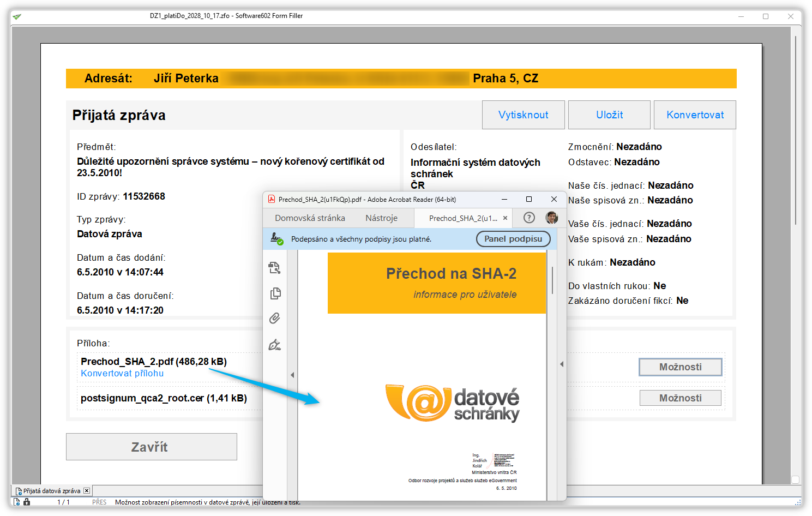
Task: Click the signature validity icon in blue bar
Action: coord(277,239)
